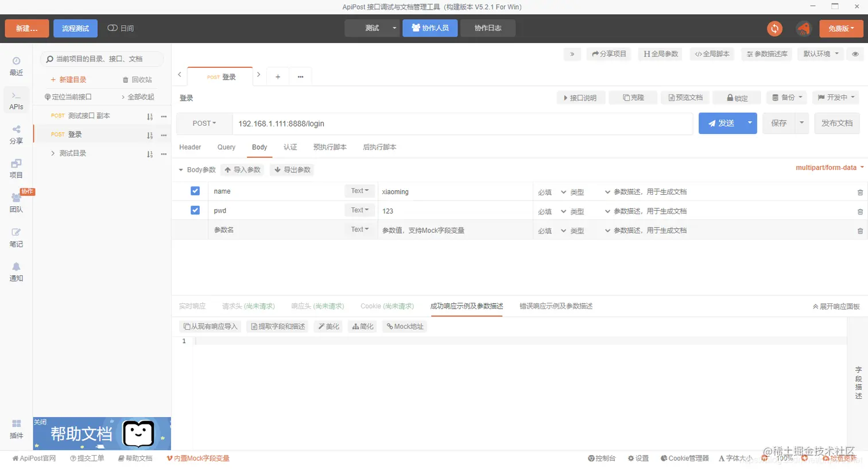Screen dimensions: 868x470
Task: Delete the pwd parameter row trash icon
Action: pyautogui.click(x=860, y=211)
